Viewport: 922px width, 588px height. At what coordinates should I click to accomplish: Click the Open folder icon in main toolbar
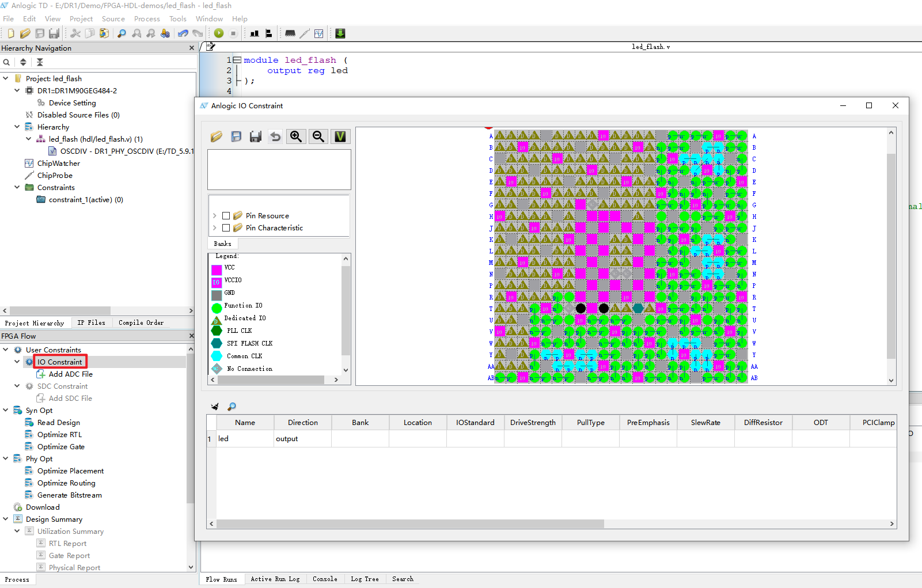pyautogui.click(x=25, y=33)
